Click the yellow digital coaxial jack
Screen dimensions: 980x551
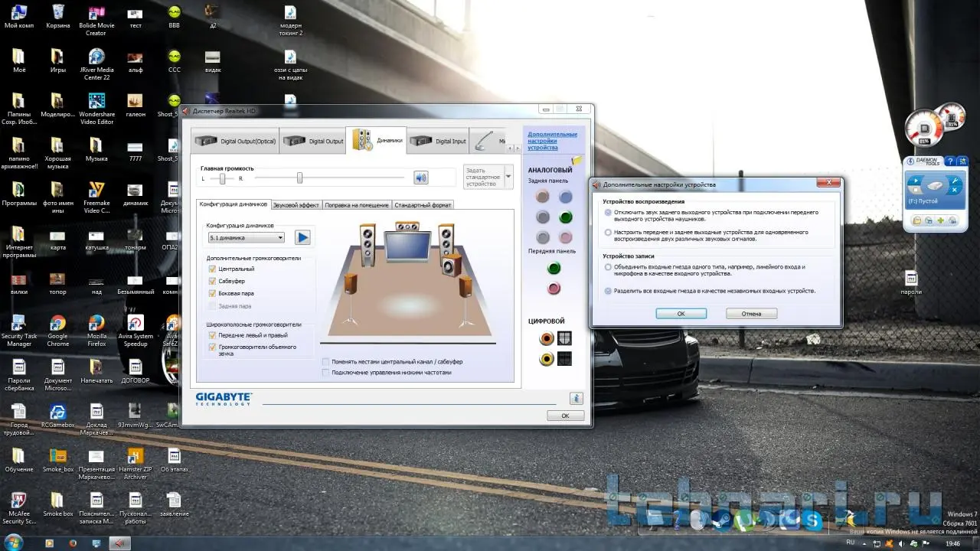pyautogui.click(x=547, y=358)
